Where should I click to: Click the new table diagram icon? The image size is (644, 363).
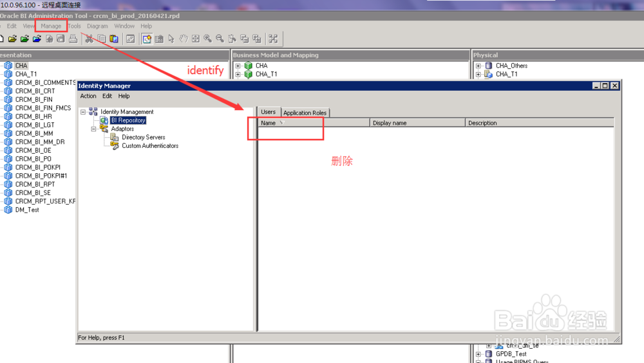[x=159, y=39]
